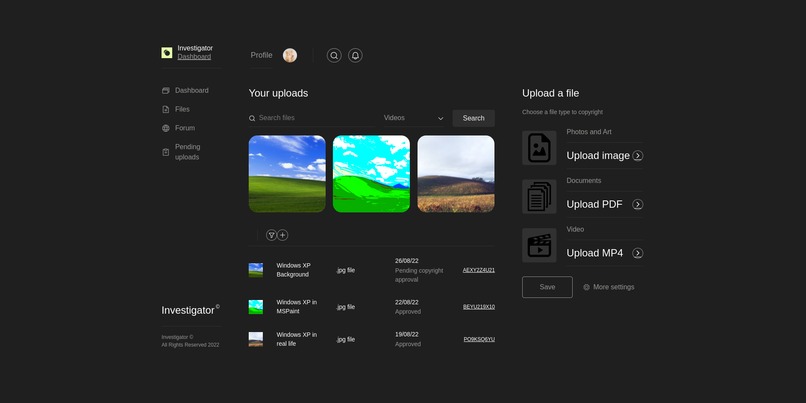Click small thumbnail of Windows XP in MSPaint
Screen dimensions: 806x403
256,307
